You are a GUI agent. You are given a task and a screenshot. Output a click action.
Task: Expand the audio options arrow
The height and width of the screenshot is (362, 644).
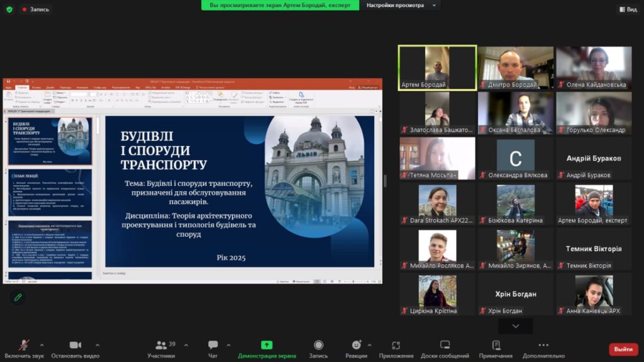tap(42, 345)
